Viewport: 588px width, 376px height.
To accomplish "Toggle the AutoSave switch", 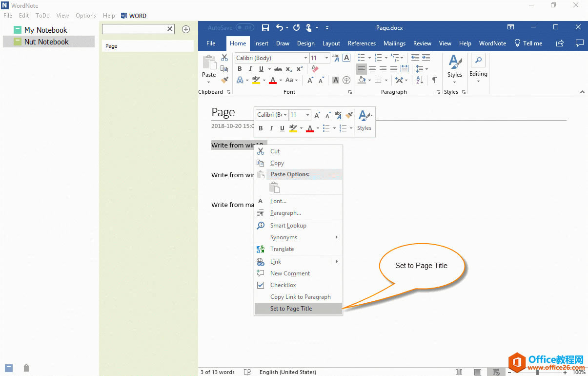I will (x=244, y=28).
